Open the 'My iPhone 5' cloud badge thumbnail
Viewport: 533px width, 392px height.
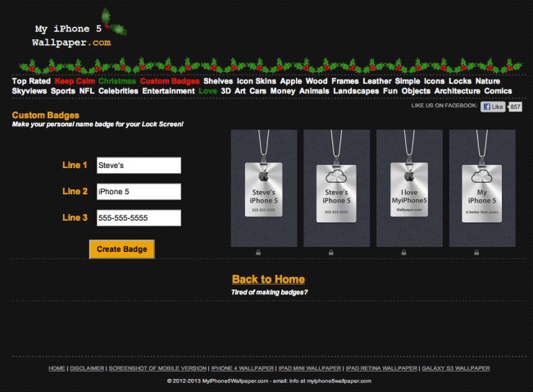[482, 188]
